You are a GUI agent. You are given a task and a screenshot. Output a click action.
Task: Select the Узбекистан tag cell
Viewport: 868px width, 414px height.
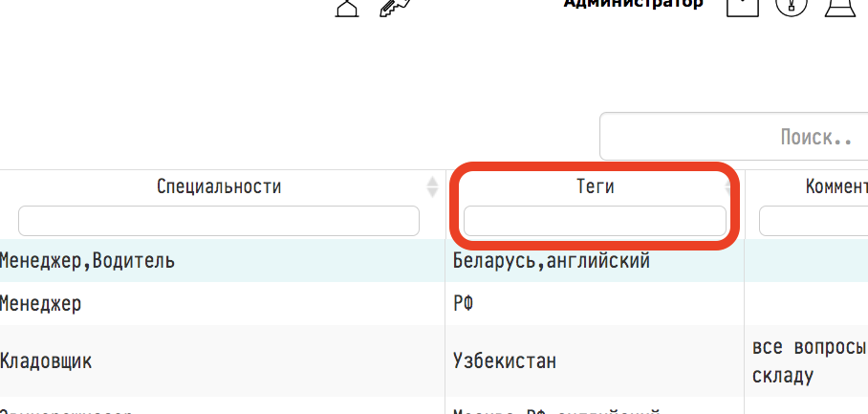click(505, 361)
